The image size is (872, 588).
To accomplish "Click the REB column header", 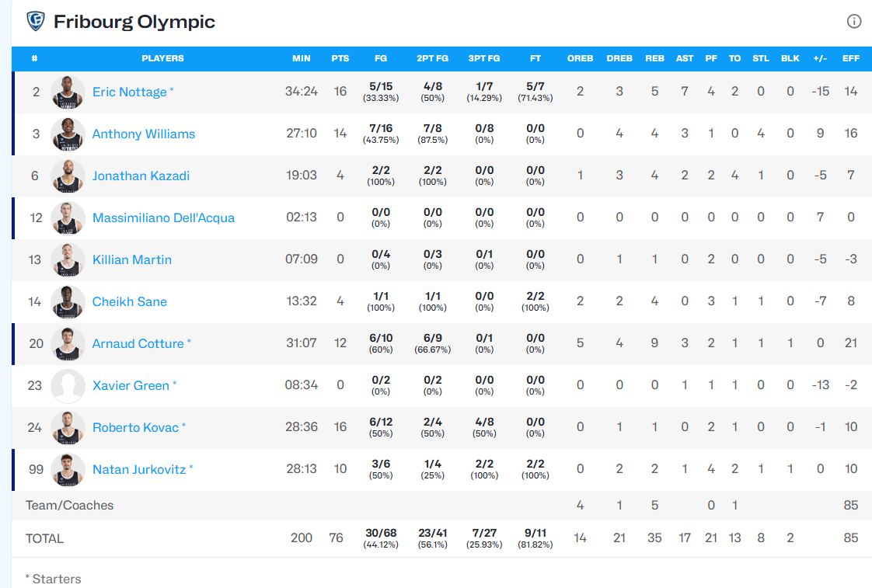I will [x=654, y=58].
